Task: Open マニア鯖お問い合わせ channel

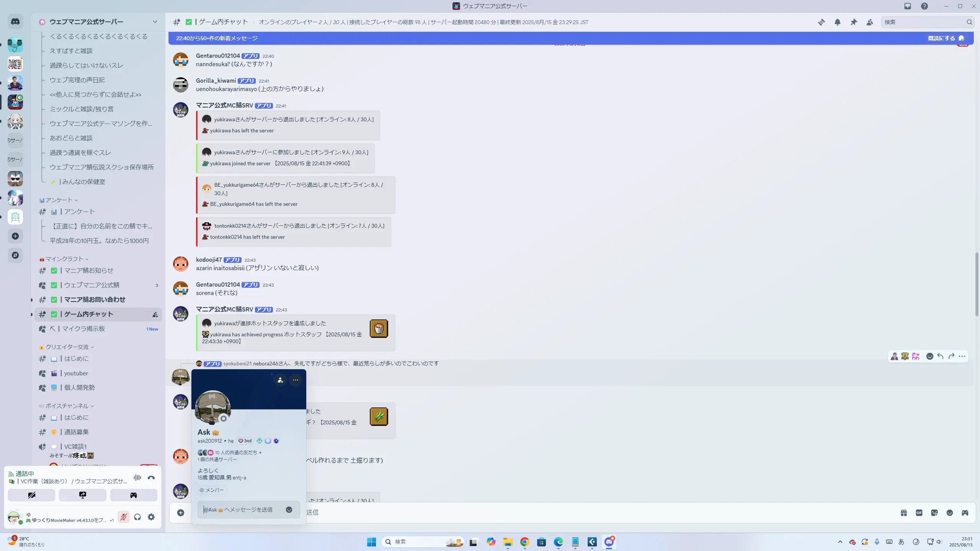Action: point(95,300)
